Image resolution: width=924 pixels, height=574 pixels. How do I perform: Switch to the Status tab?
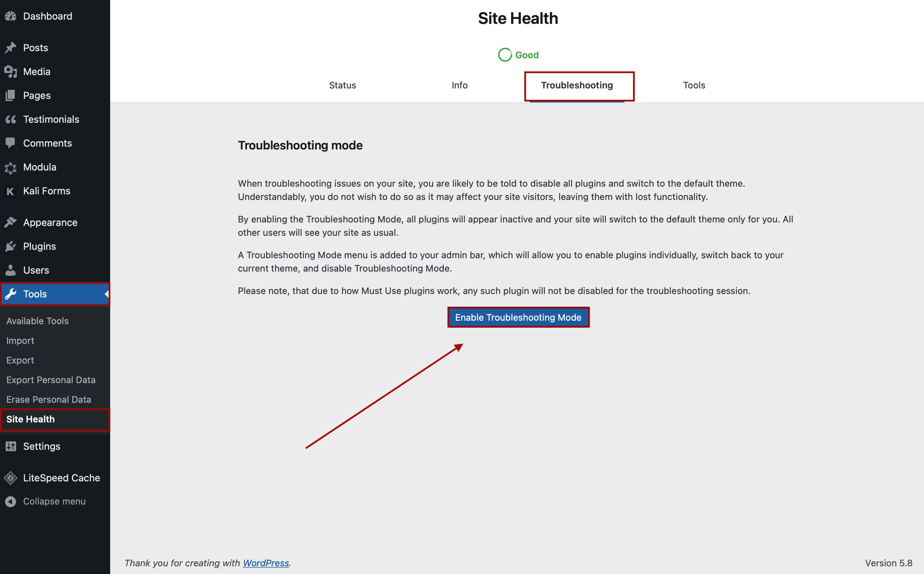(x=342, y=85)
